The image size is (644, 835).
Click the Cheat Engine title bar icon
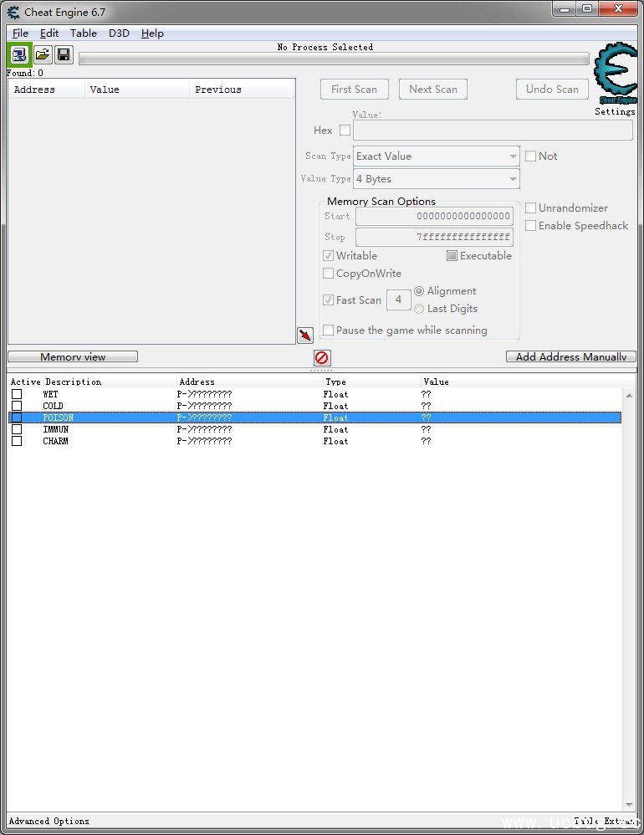13,13
